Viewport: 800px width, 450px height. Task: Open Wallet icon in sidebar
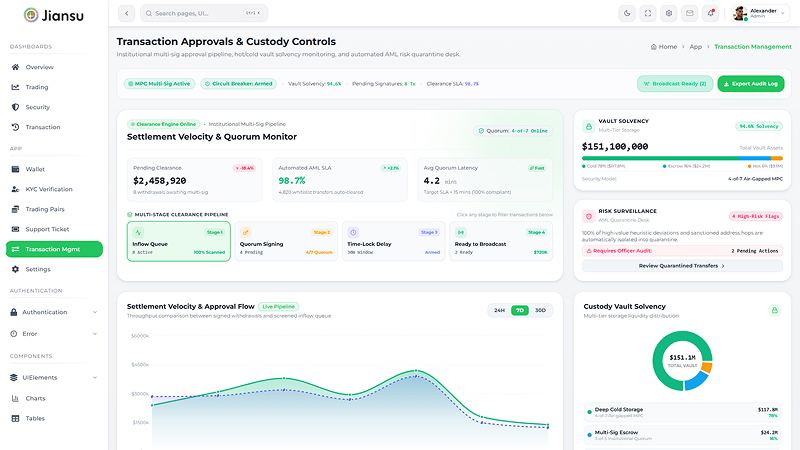point(15,169)
